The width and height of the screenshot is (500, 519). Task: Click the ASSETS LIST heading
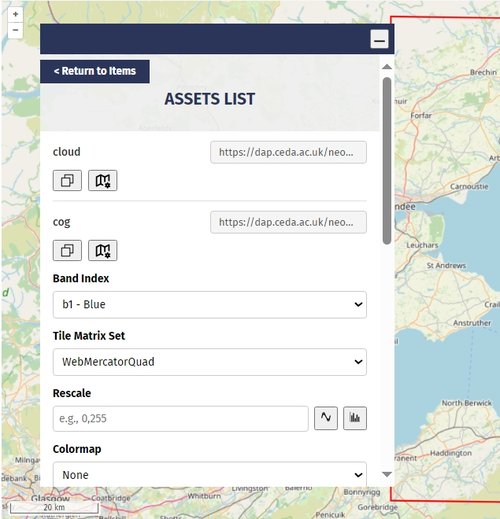210,99
